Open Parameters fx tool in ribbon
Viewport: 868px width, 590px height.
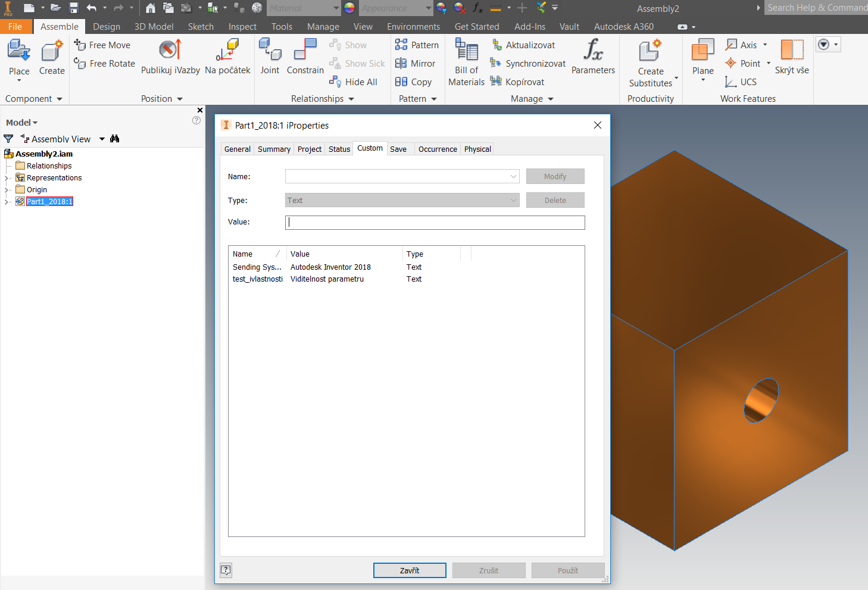tap(593, 56)
